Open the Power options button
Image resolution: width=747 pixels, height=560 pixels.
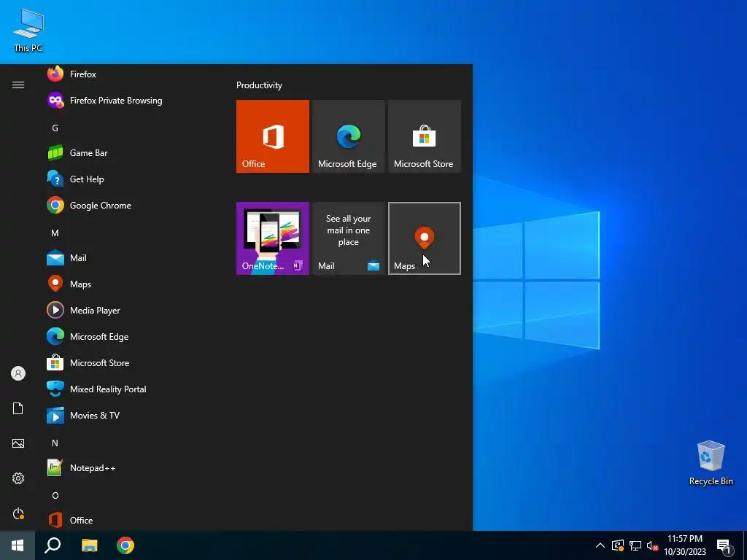pyautogui.click(x=18, y=513)
